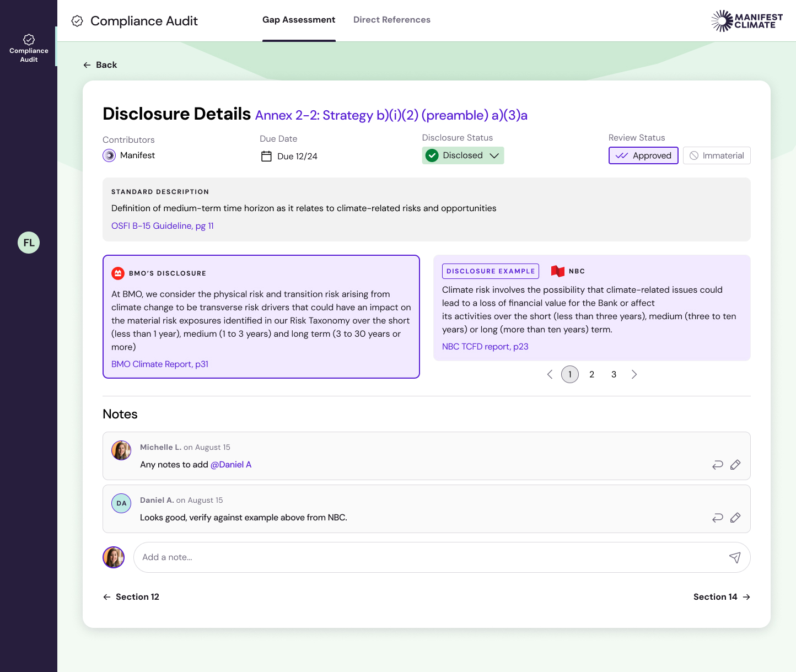Click the BMO's Disclosure card text
This screenshot has width=796, height=672.
(x=261, y=321)
